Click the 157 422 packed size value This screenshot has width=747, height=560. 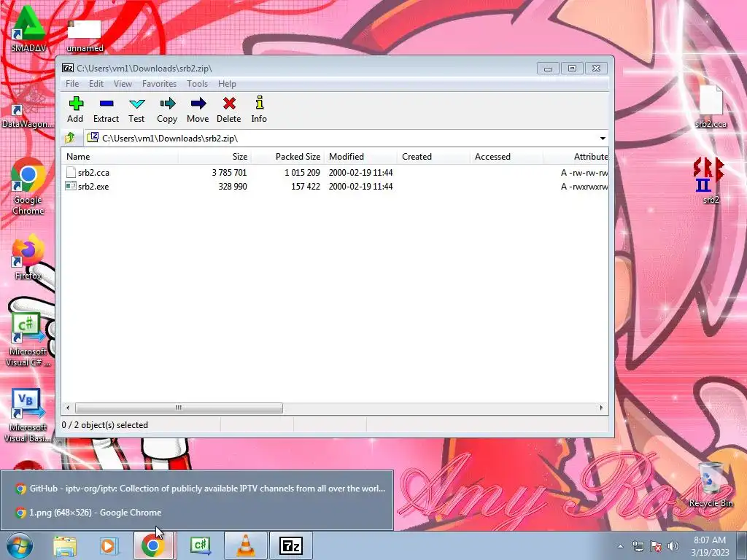click(306, 186)
